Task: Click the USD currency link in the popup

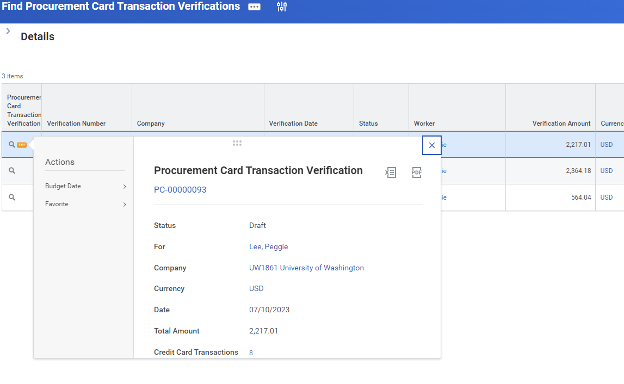Action: click(x=256, y=288)
